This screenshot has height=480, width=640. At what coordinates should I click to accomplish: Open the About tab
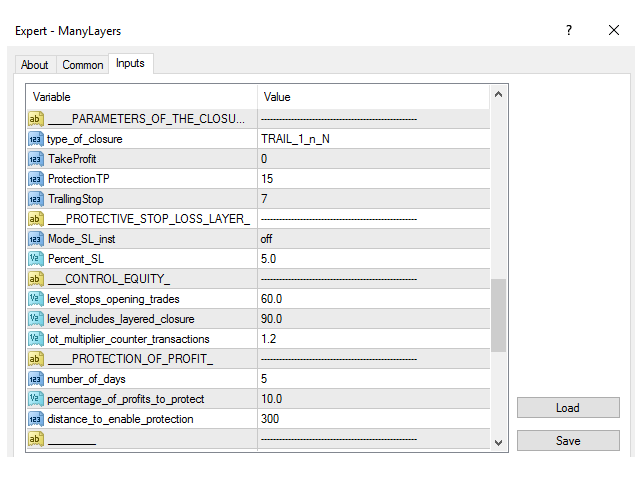(x=35, y=65)
